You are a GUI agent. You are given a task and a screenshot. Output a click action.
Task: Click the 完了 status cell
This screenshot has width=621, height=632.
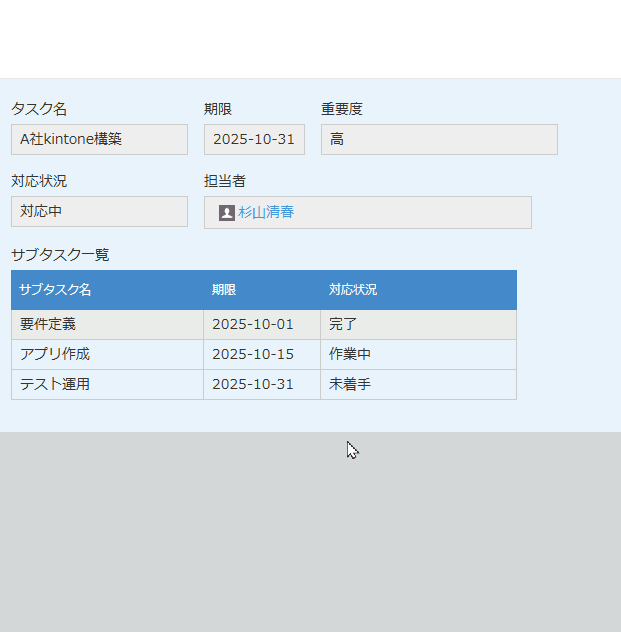[x=418, y=325]
